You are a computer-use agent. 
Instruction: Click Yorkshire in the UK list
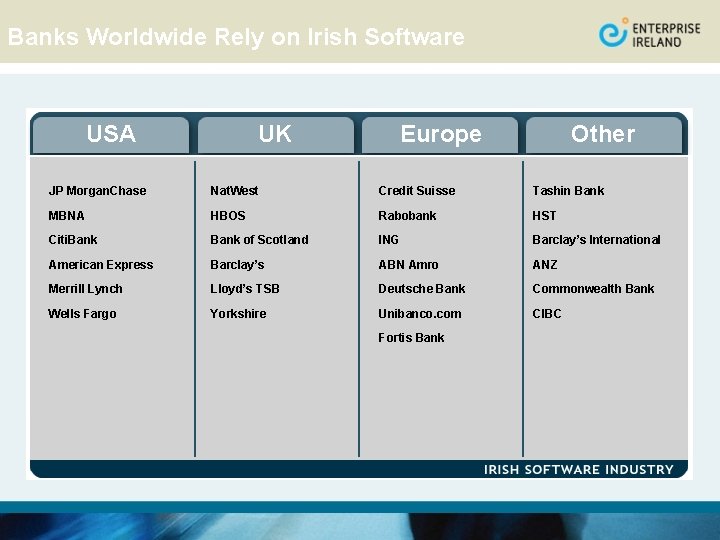(x=238, y=314)
